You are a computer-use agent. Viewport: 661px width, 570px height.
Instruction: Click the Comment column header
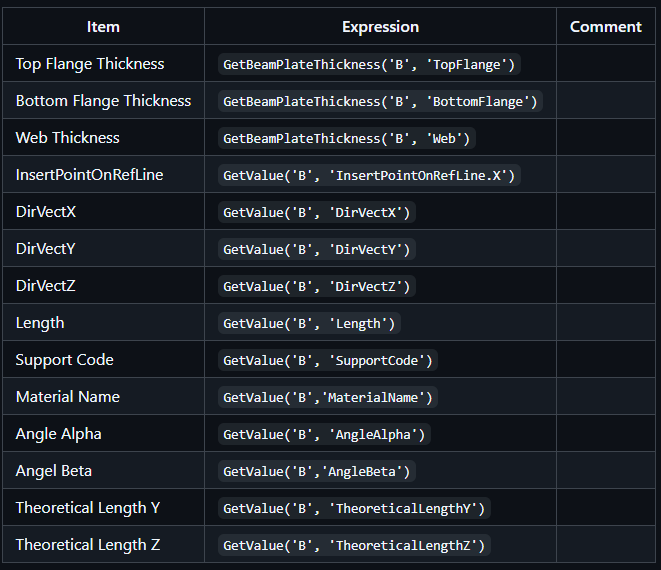point(605,27)
